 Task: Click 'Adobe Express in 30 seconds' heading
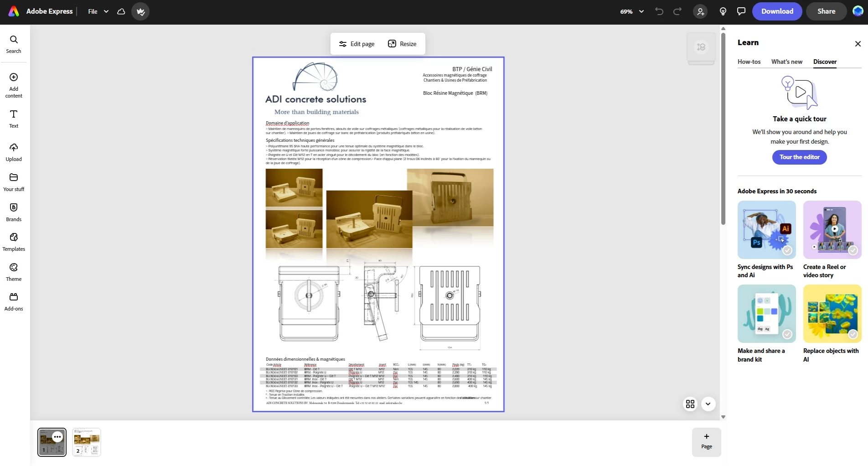777,192
